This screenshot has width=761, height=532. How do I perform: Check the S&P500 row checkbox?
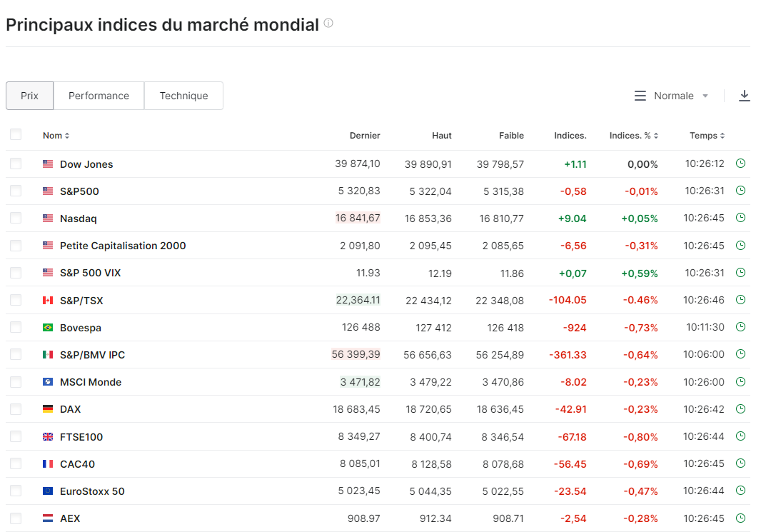[16, 191]
